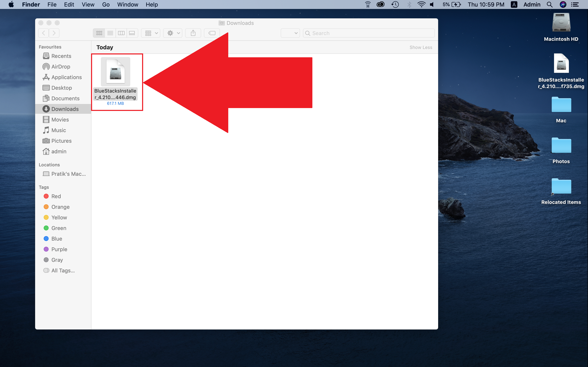Click the Search input field

coord(367,33)
